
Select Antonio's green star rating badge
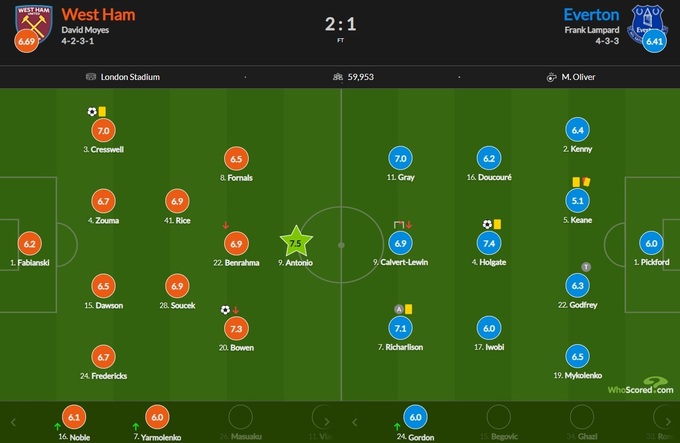coord(295,243)
